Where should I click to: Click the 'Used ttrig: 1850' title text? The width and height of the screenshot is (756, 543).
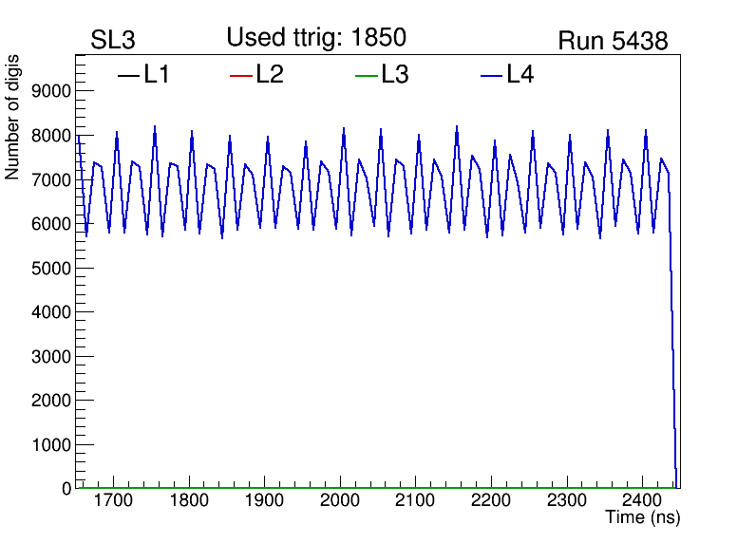[316, 38]
